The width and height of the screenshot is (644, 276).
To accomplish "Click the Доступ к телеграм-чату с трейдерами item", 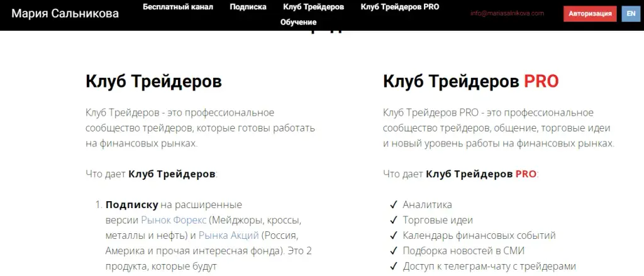I will [489, 267].
